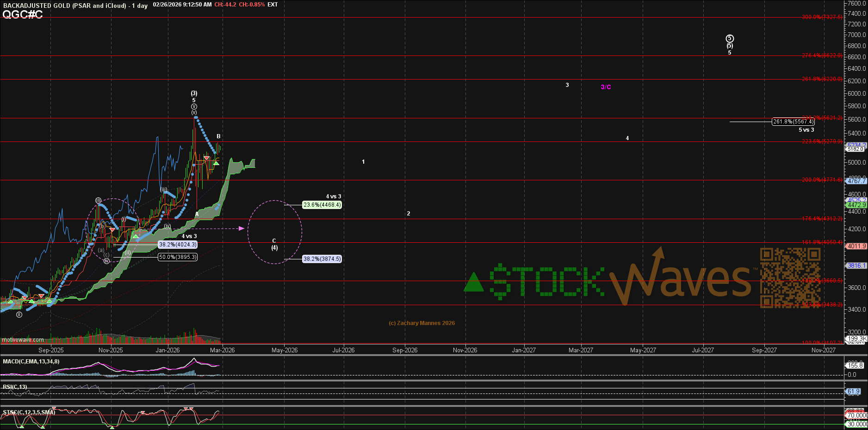The height and width of the screenshot is (430, 868).
Task: Click the red 4011.9 price axis tag
Action: 856,246
